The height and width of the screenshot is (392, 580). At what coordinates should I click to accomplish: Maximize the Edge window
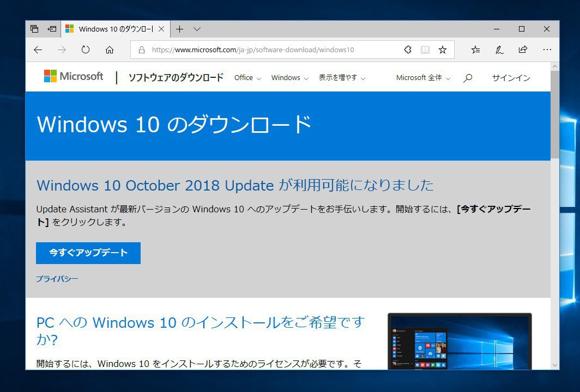[522, 29]
